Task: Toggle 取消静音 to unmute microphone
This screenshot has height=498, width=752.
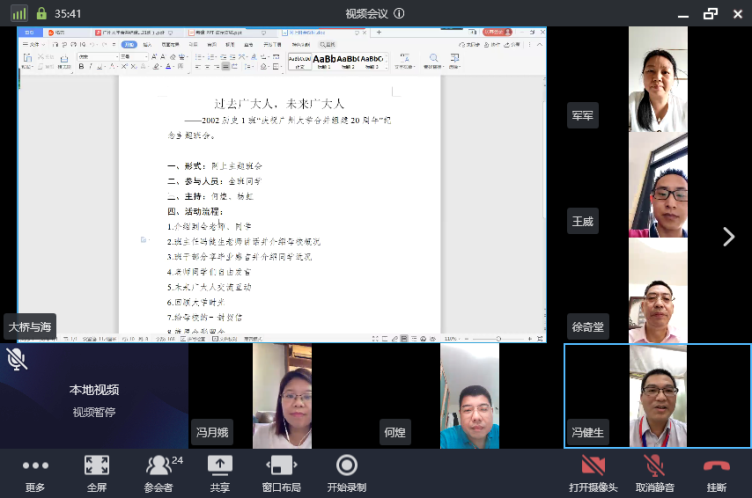Action: (655, 474)
